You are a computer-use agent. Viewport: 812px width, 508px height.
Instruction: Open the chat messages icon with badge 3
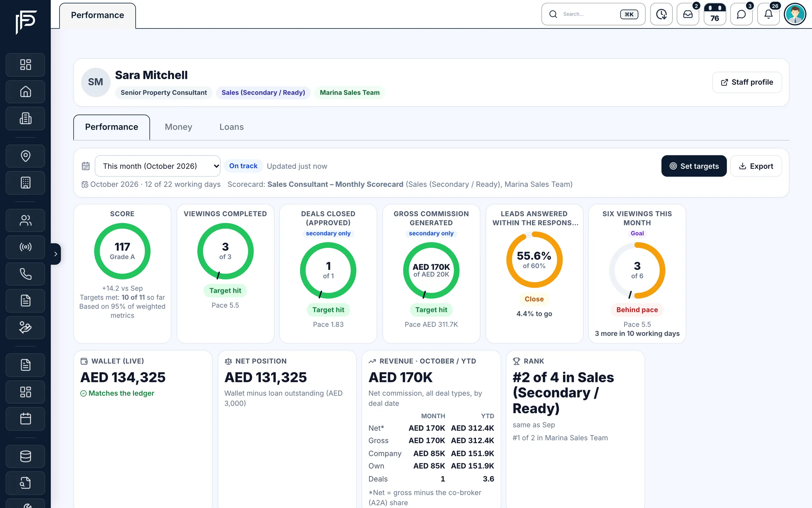coord(741,14)
